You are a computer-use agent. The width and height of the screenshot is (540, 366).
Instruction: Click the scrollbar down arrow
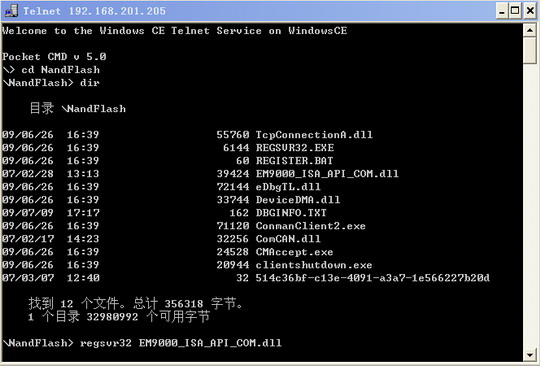530,354
